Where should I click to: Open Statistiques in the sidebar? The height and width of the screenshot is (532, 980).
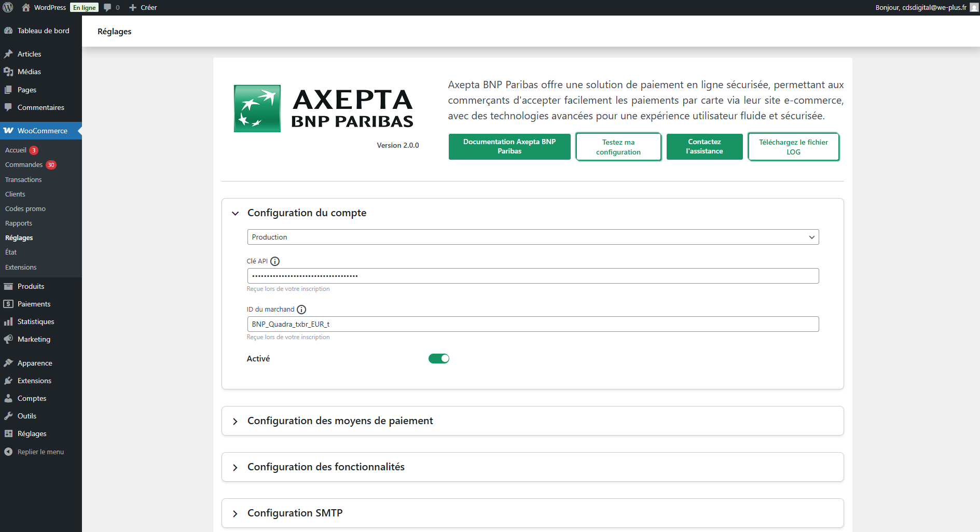35,321
